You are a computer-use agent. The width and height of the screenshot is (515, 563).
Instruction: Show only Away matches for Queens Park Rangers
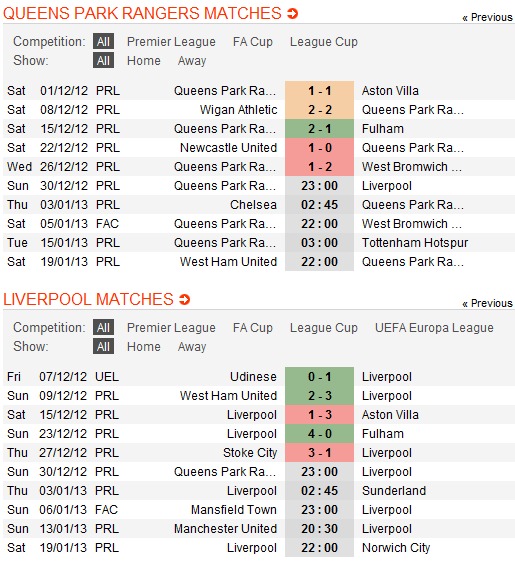[192, 60]
